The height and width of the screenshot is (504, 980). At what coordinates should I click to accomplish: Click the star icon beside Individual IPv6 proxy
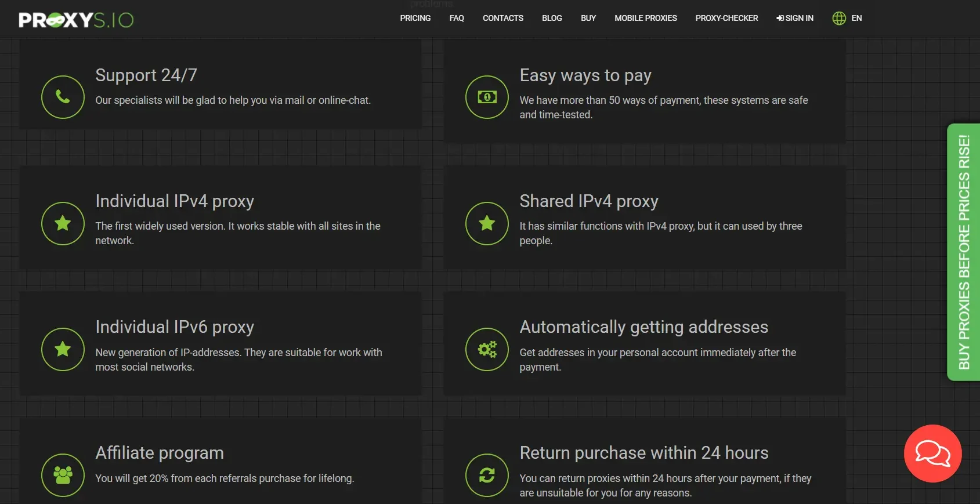(x=63, y=349)
